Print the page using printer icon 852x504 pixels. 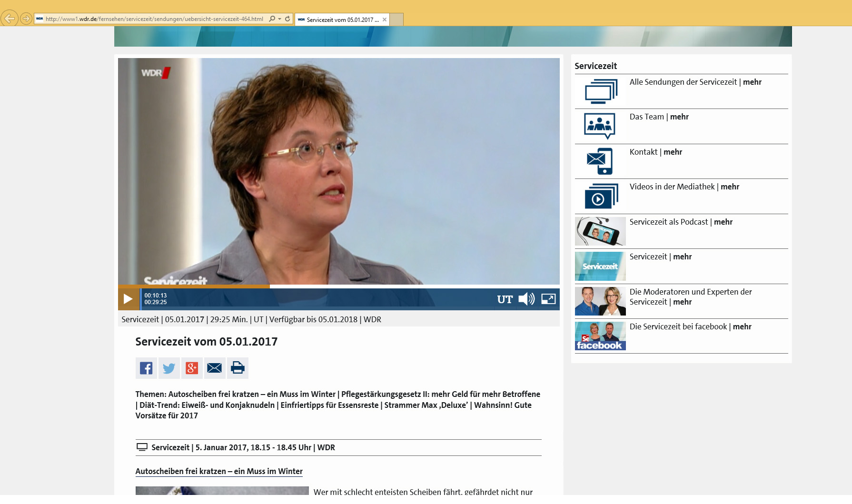pyautogui.click(x=238, y=368)
